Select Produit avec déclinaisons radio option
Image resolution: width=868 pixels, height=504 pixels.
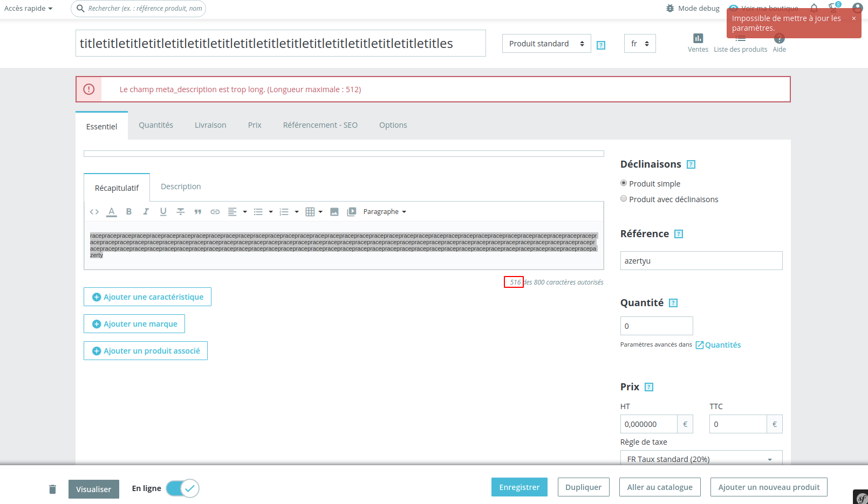(x=624, y=199)
